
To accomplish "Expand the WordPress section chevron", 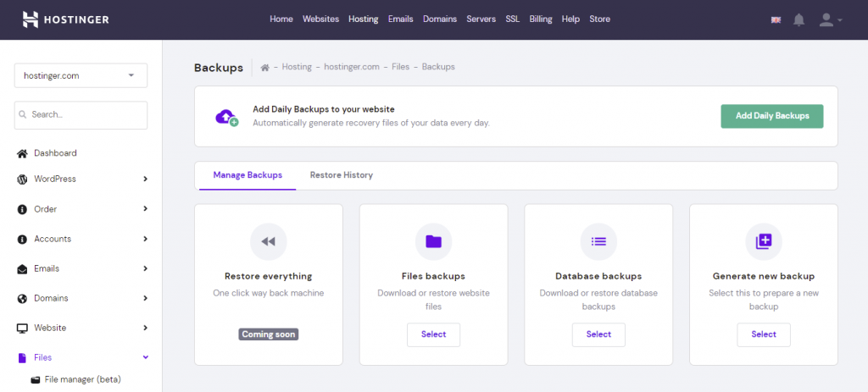I will coord(145,179).
